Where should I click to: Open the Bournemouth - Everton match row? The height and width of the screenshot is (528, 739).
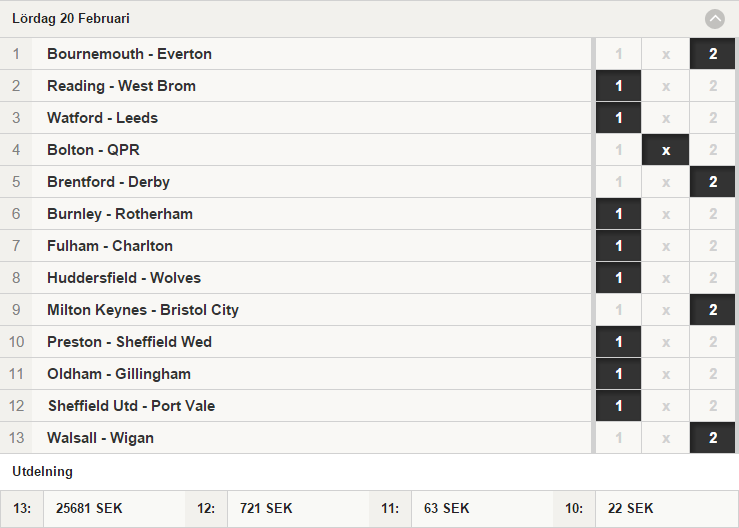(x=296, y=54)
